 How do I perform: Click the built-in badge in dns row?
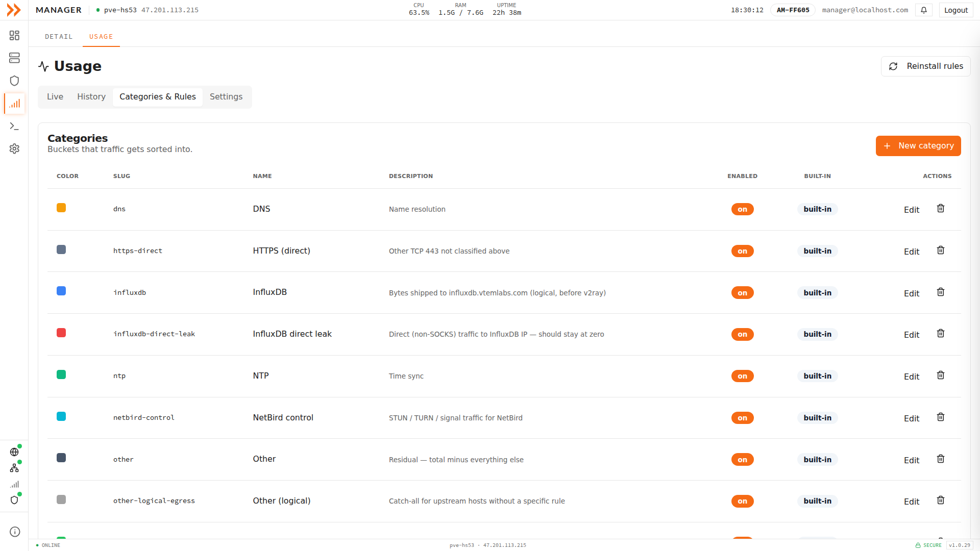[x=817, y=209]
